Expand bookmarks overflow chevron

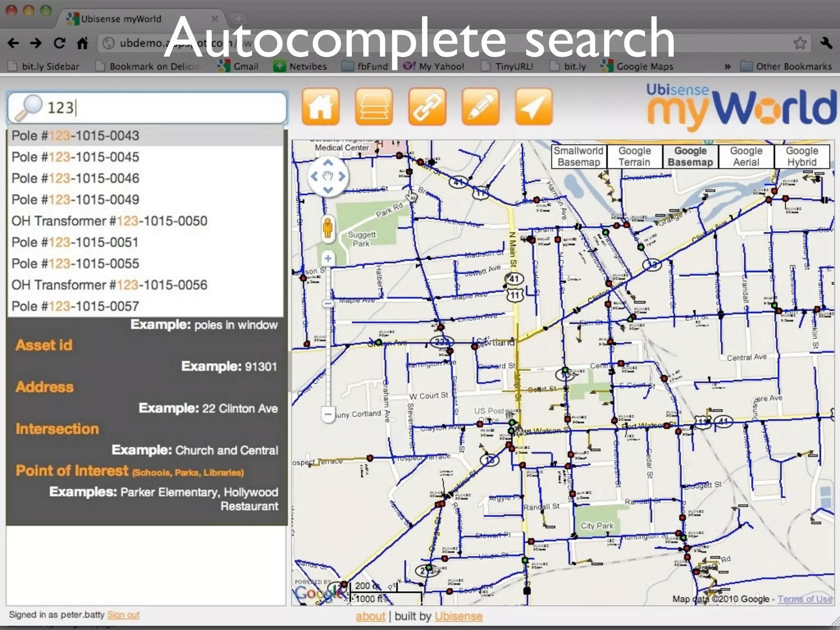coord(727,66)
